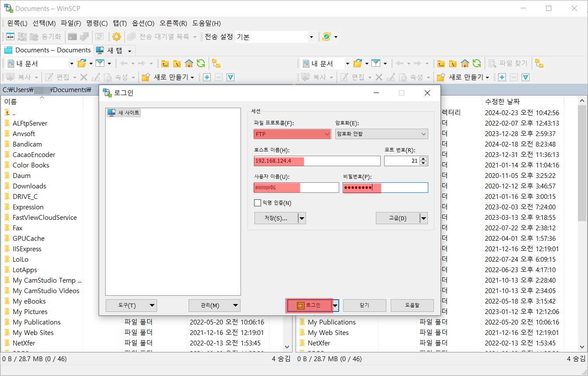Open the 도구 tools dropdown button
This screenshot has width=588, height=376.
coord(131,306)
